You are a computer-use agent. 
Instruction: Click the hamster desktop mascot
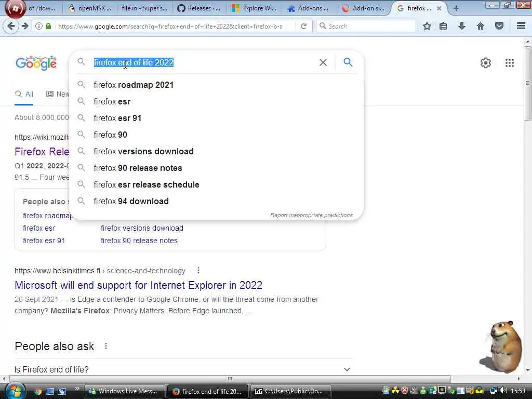coord(502,347)
